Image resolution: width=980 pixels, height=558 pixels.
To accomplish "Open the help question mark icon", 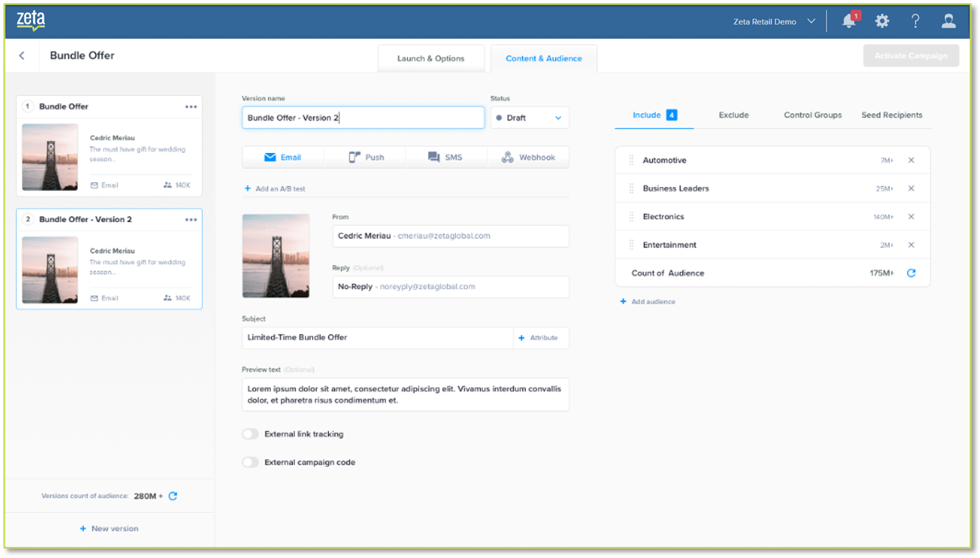I will (915, 21).
